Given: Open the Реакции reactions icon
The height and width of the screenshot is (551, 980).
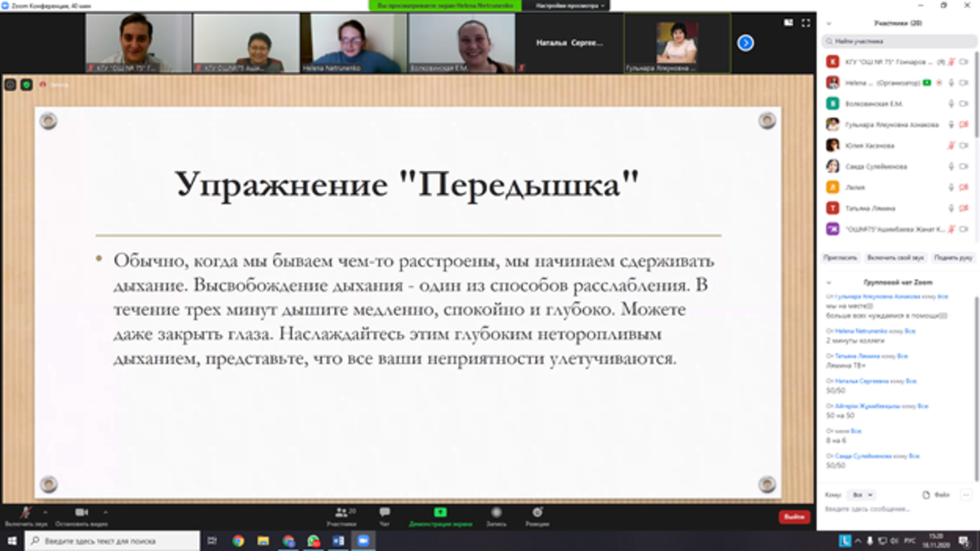Looking at the screenshot, I should (537, 513).
